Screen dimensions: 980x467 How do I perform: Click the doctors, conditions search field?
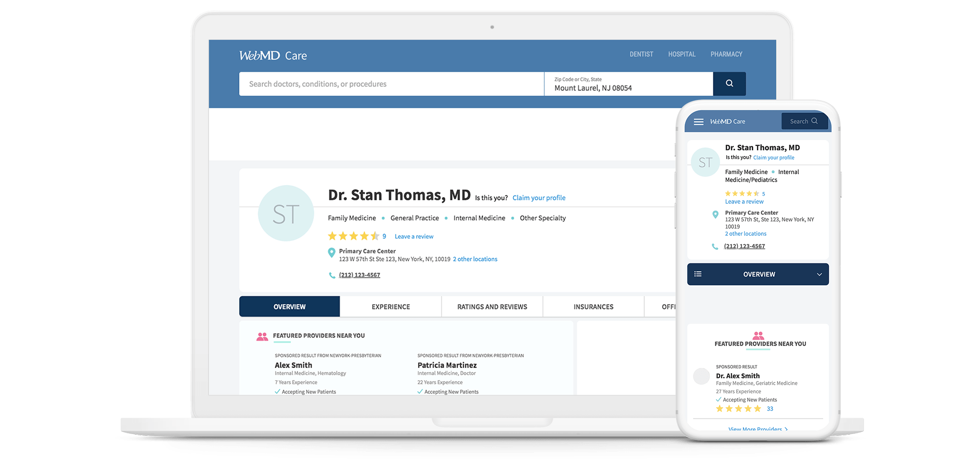[391, 84]
